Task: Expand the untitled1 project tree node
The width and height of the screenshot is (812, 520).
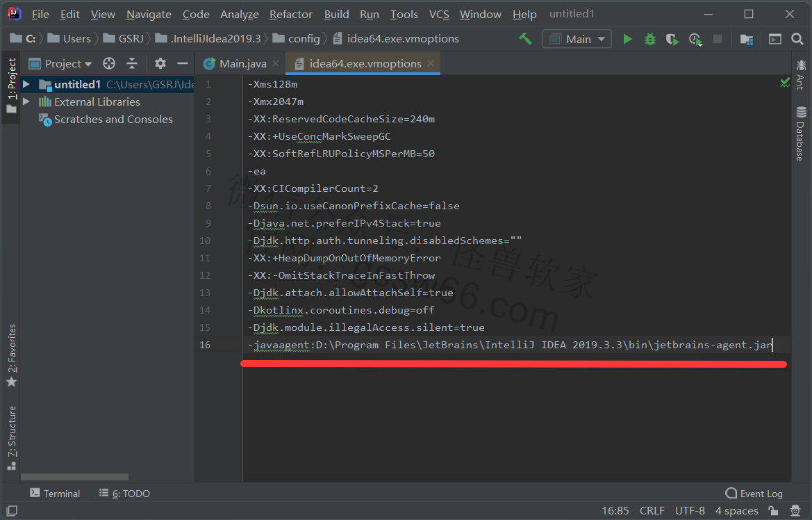Action: pos(26,84)
